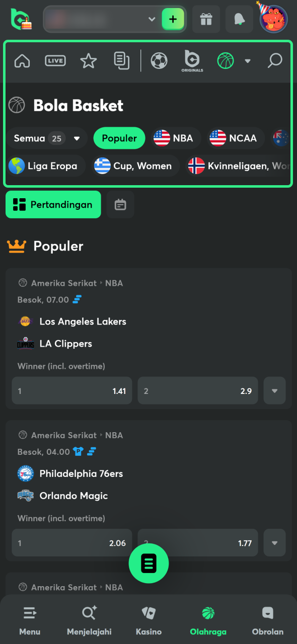The image size is (297, 644).
Task: Expand more markets for Lakers vs Clippers
Action: click(x=274, y=390)
